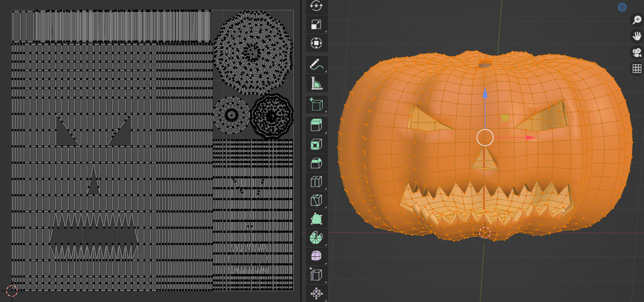This screenshot has width=644, height=302.
Task: Select the Add Cube tool
Action: coord(316,104)
